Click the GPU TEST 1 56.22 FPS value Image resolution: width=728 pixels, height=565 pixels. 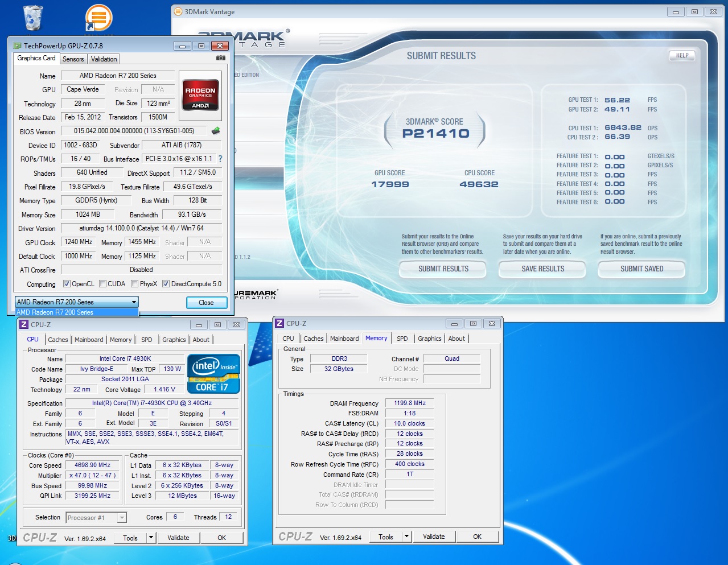(x=617, y=100)
